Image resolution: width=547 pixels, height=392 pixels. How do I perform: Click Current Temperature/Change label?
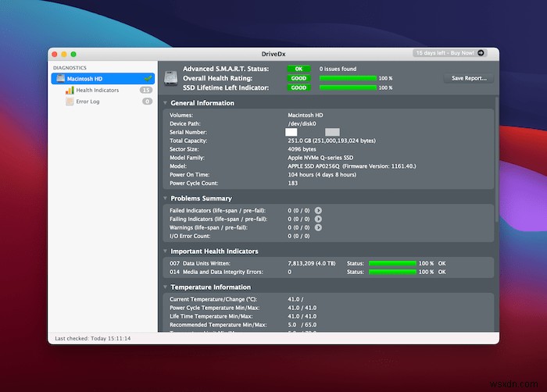[x=213, y=299]
